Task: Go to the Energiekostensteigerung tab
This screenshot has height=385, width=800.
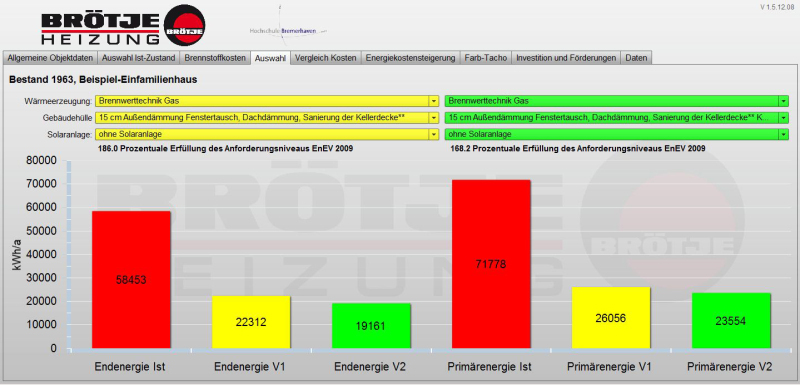Action: [x=410, y=58]
